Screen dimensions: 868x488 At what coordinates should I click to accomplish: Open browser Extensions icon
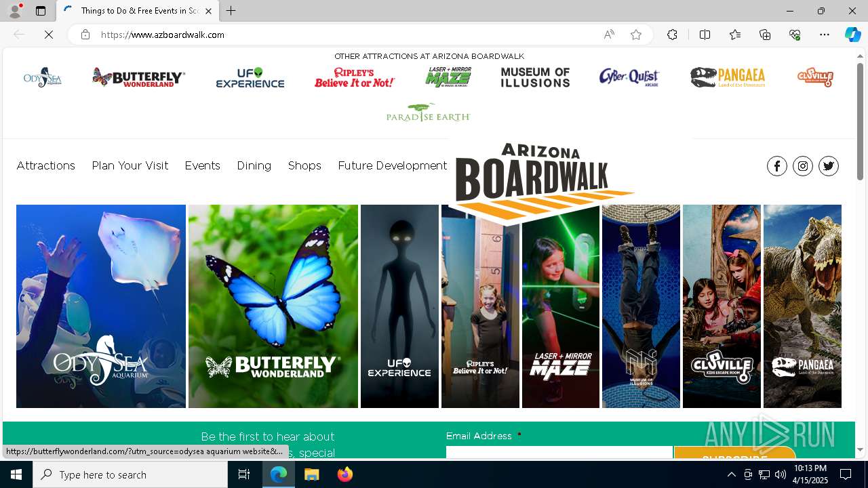tap(672, 35)
